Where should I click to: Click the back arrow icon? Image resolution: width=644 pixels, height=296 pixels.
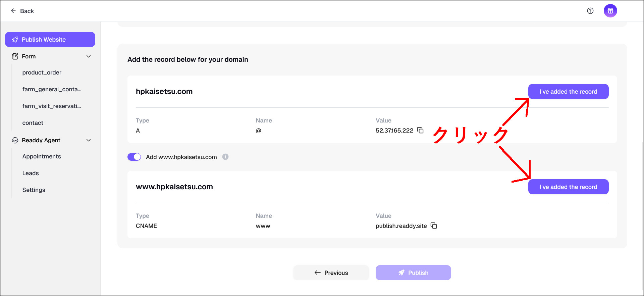pos(13,11)
